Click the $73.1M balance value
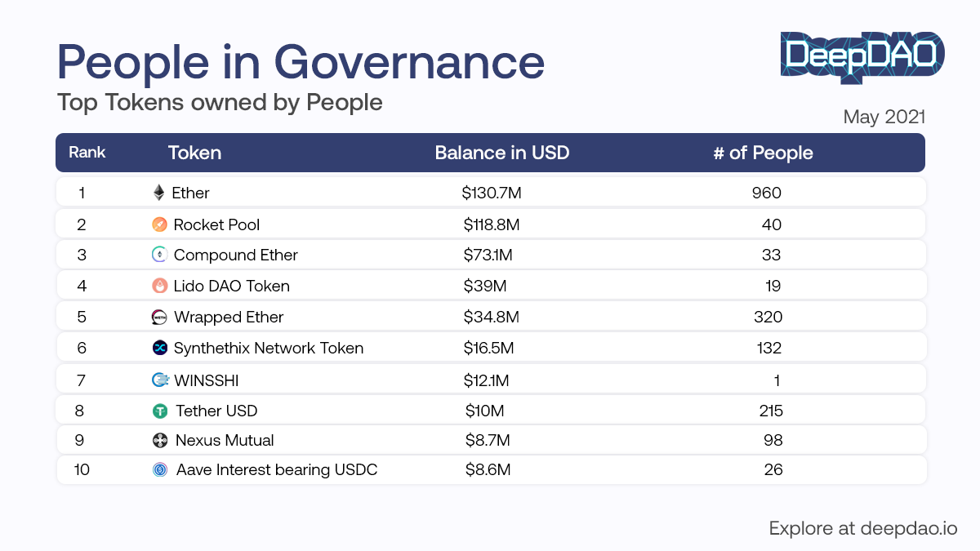The height and width of the screenshot is (551, 980). tap(488, 256)
